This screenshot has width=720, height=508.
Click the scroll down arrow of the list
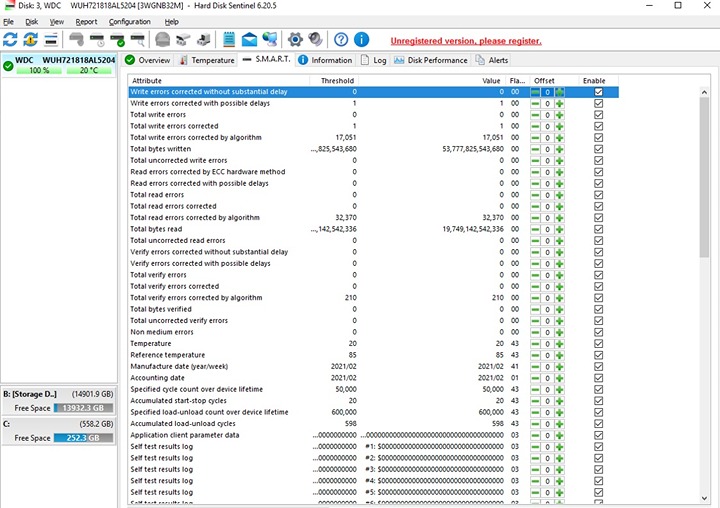(x=704, y=498)
